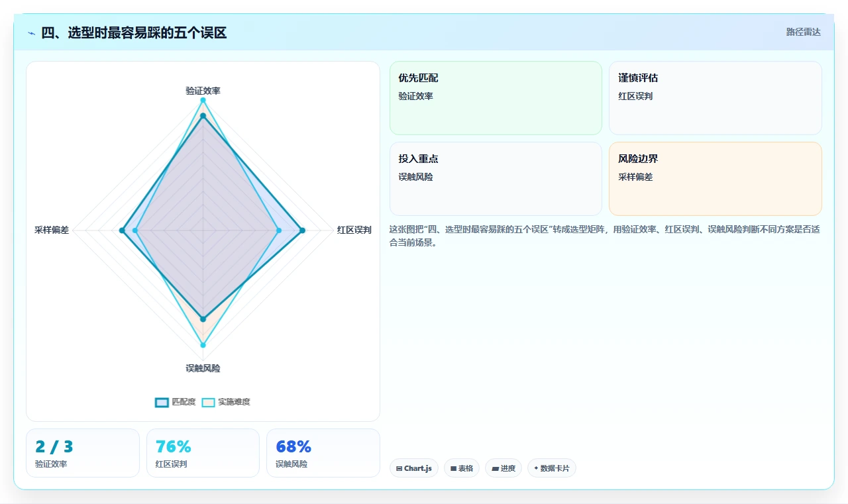Screen dimensions: 848x504
Task: Click the description paragraph starting 这张图把
Action: point(605,236)
